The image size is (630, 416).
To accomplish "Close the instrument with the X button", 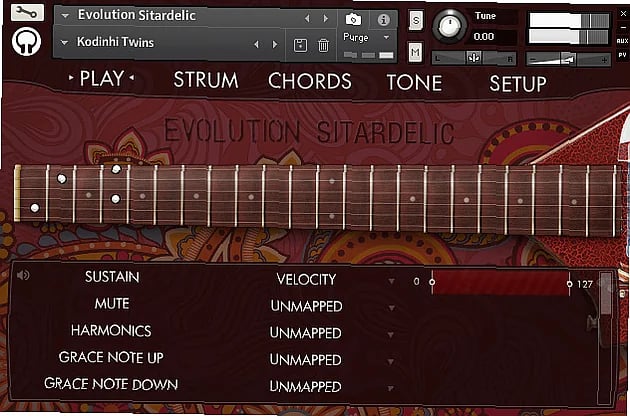I will coord(623,13).
